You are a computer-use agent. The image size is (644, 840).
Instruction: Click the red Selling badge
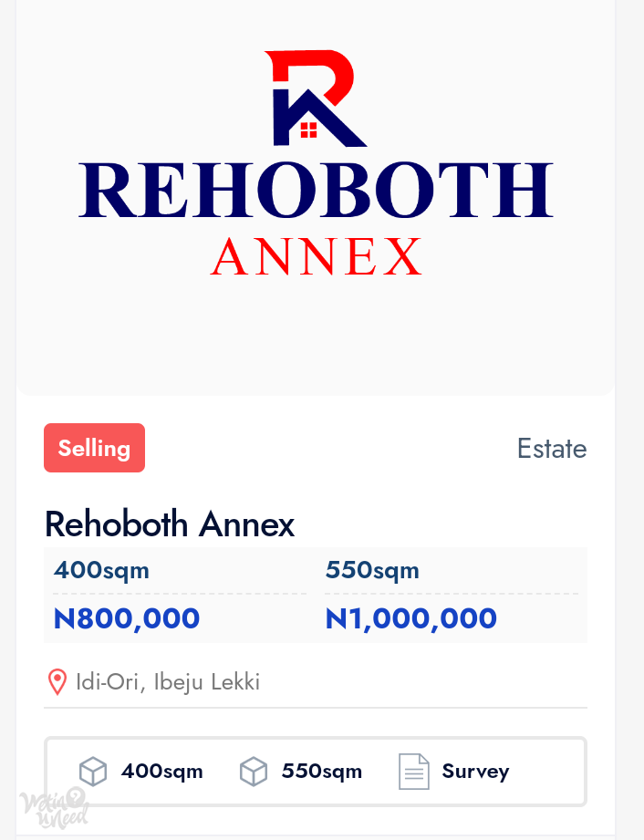pyautogui.click(x=94, y=448)
